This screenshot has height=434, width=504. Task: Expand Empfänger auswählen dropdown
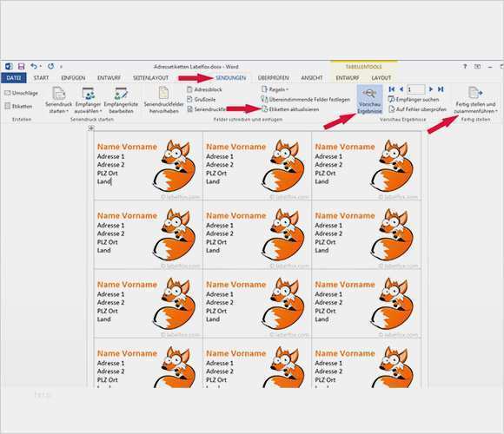tap(88, 100)
